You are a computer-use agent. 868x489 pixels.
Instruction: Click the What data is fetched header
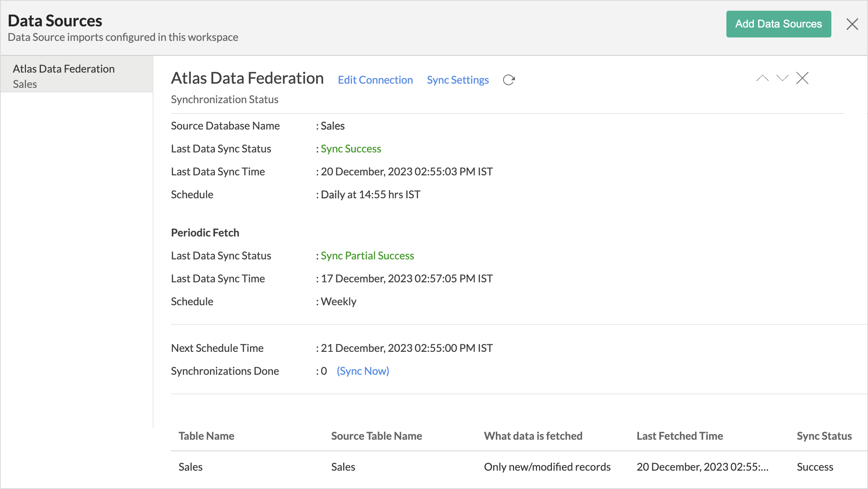(x=533, y=436)
